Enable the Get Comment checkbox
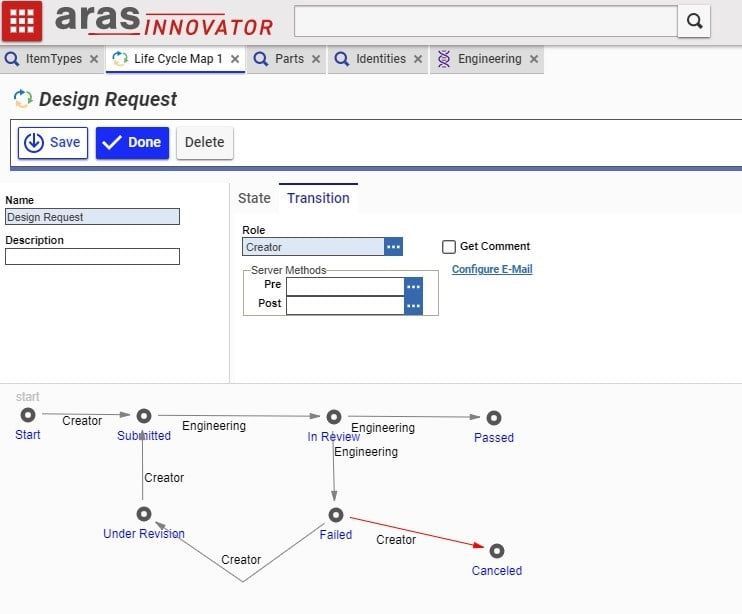The image size is (742, 614). pos(449,247)
